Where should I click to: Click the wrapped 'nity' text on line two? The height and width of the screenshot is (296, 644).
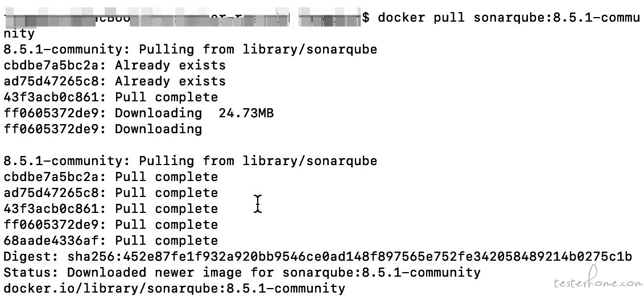pos(19,34)
